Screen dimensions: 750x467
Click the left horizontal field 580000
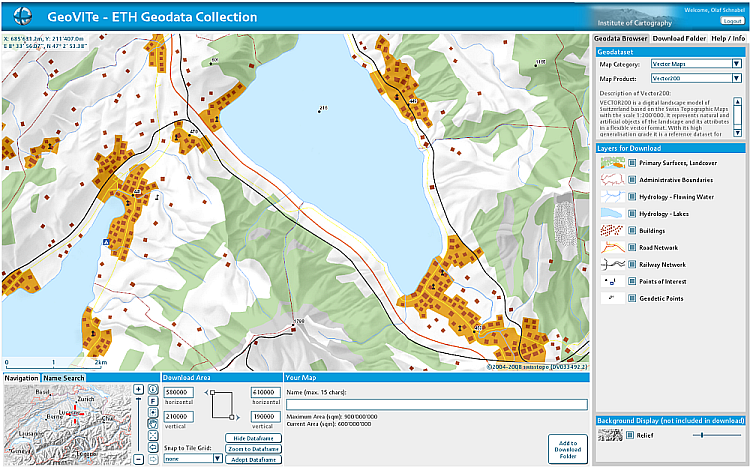coord(179,392)
